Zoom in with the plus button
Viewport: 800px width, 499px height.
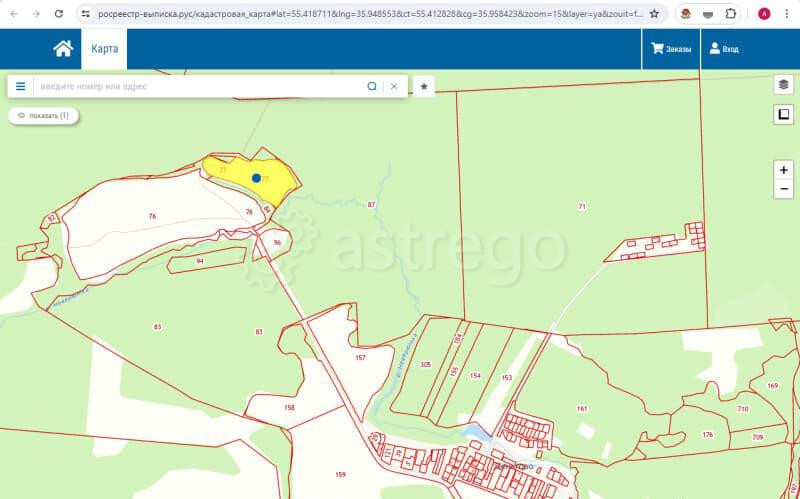point(783,170)
